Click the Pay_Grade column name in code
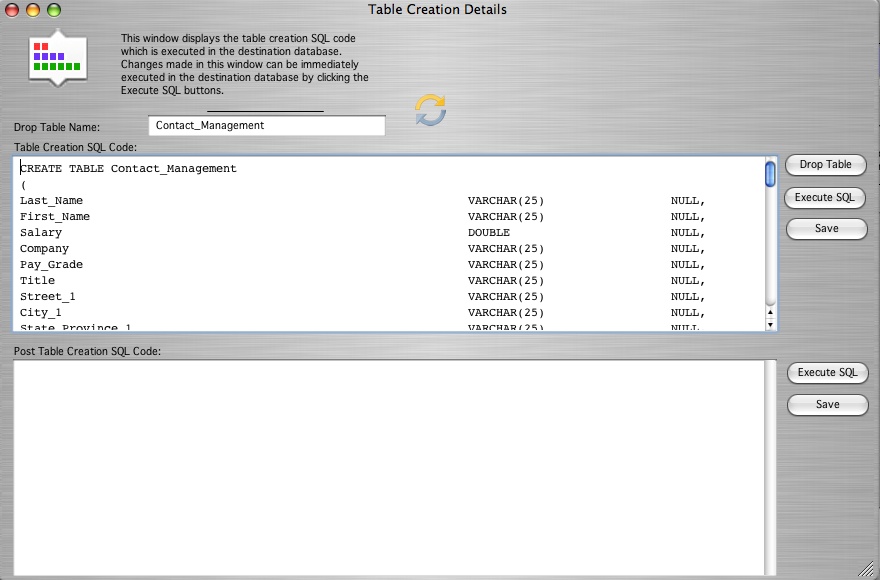Image resolution: width=880 pixels, height=580 pixels. [x=51, y=265]
